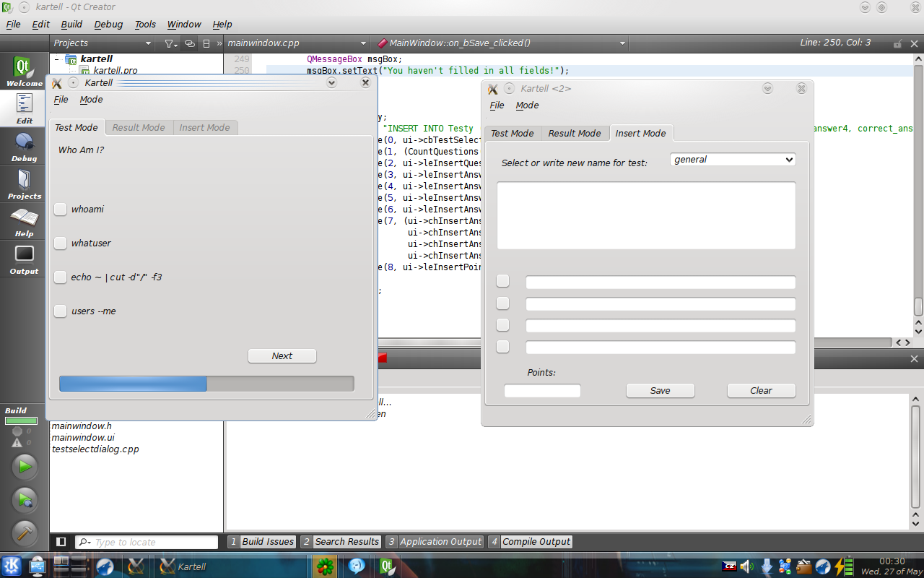Screen dimensions: 924x578
Task: Click the keyboard layout flag tray icon
Action: click(729, 566)
